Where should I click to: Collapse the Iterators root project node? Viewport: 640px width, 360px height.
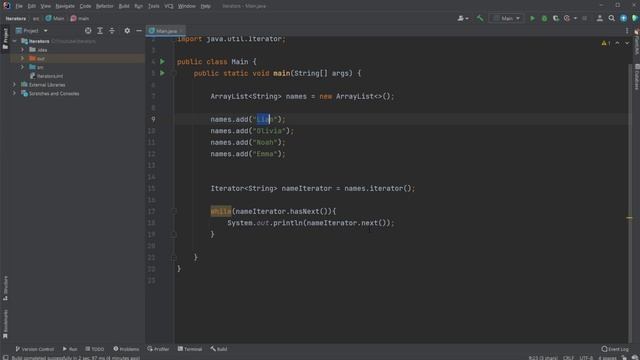(x=15, y=41)
